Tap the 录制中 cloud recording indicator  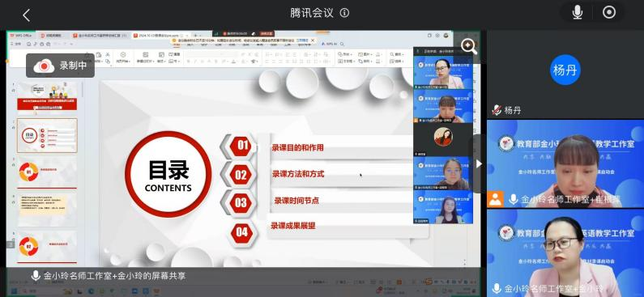coord(61,66)
